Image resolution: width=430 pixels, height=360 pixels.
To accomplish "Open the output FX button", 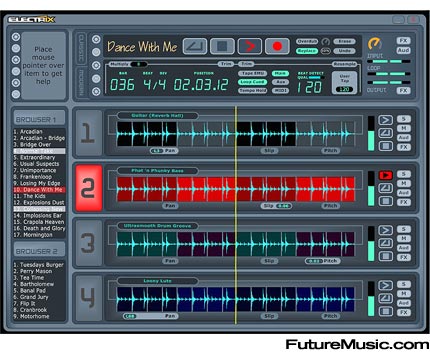I will [403, 90].
